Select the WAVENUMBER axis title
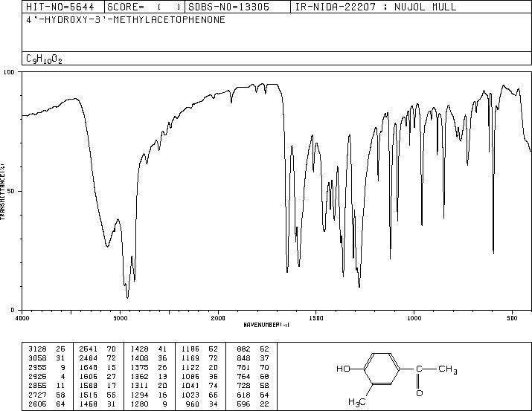This screenshot has width=532, height=411. [266, 325]
